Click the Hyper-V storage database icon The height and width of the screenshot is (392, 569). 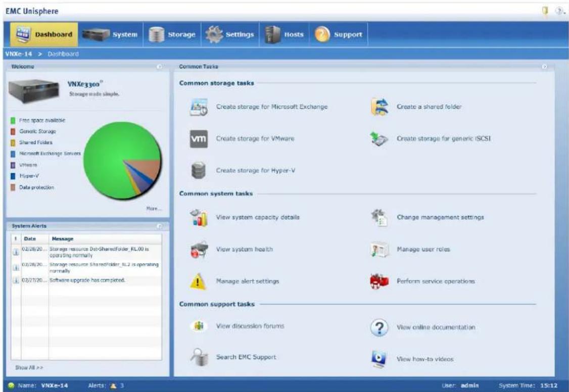[199, 170]
